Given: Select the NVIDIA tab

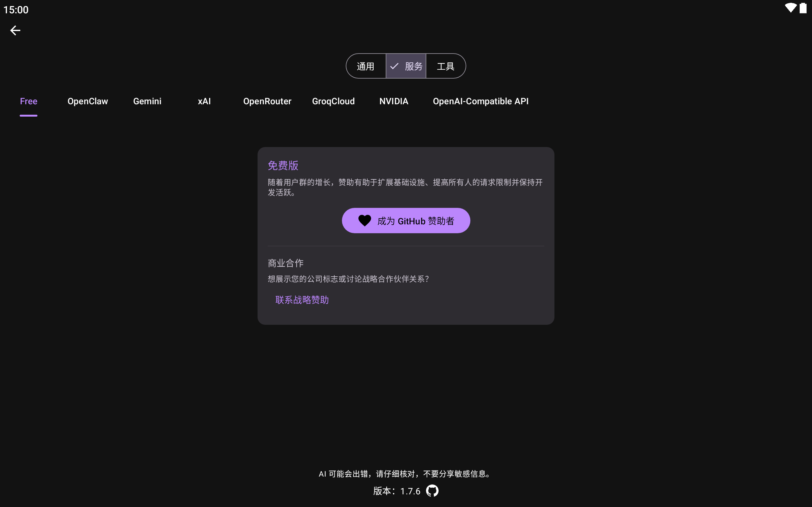Looking at the screenshot, I should (x=394, y=101).
